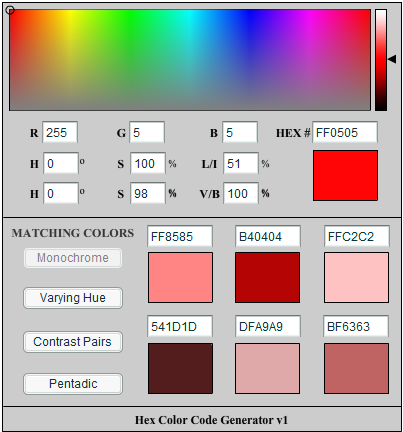Click the FF8585 hex code field

click(x=180, y=236)
